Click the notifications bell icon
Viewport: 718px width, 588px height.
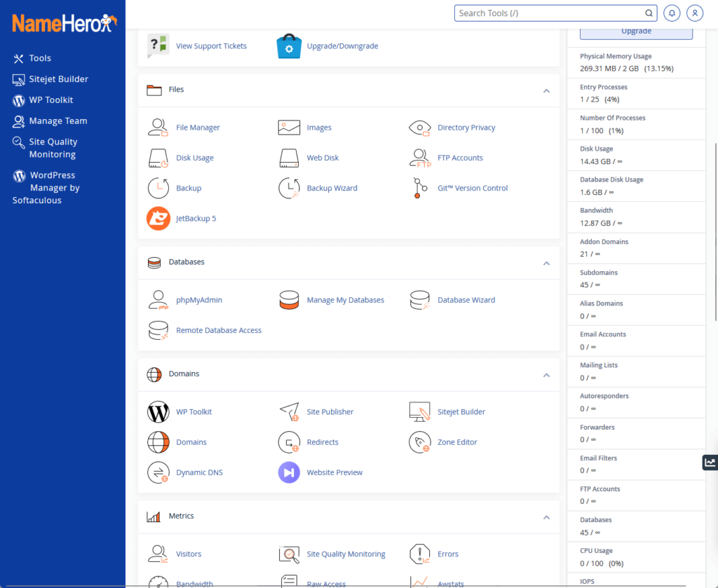(672, 13)
